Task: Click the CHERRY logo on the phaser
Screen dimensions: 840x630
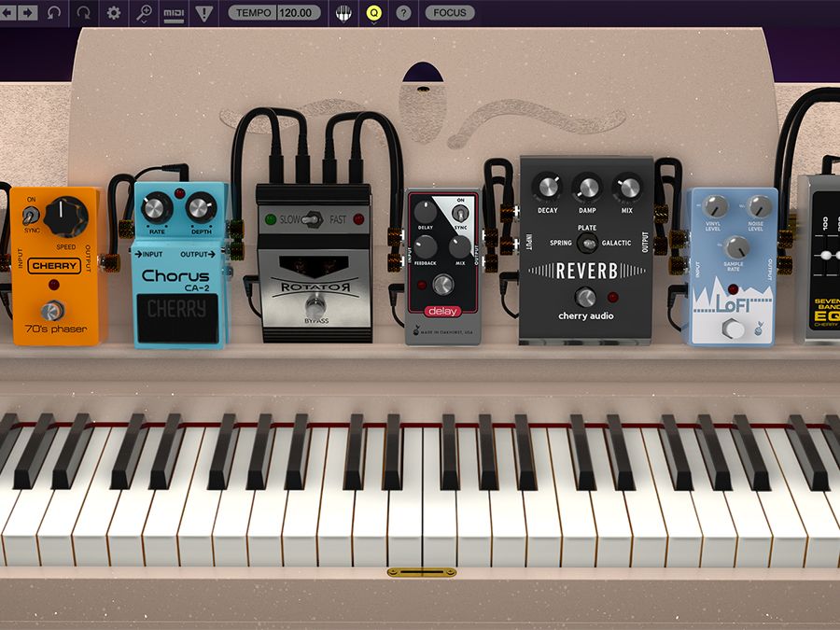Action: tap(54, 266)
